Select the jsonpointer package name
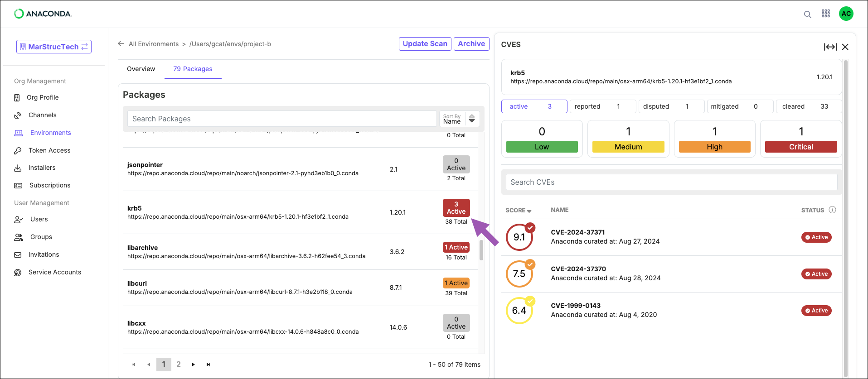The image size is (868, 379). [x=145, y=165]
